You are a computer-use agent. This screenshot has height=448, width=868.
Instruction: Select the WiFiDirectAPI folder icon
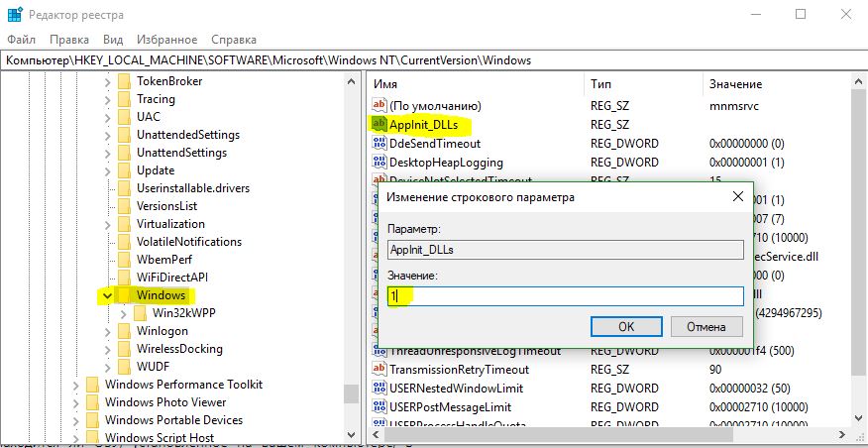coord(125,278)
